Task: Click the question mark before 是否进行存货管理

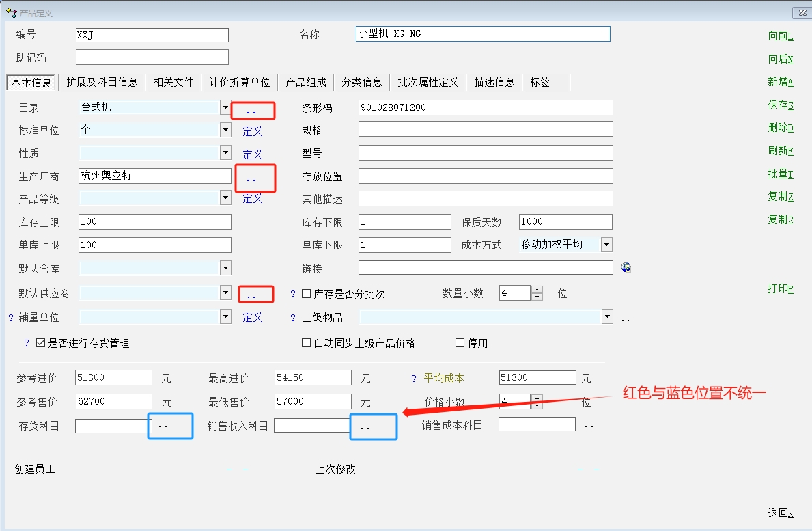Action: 27,344
